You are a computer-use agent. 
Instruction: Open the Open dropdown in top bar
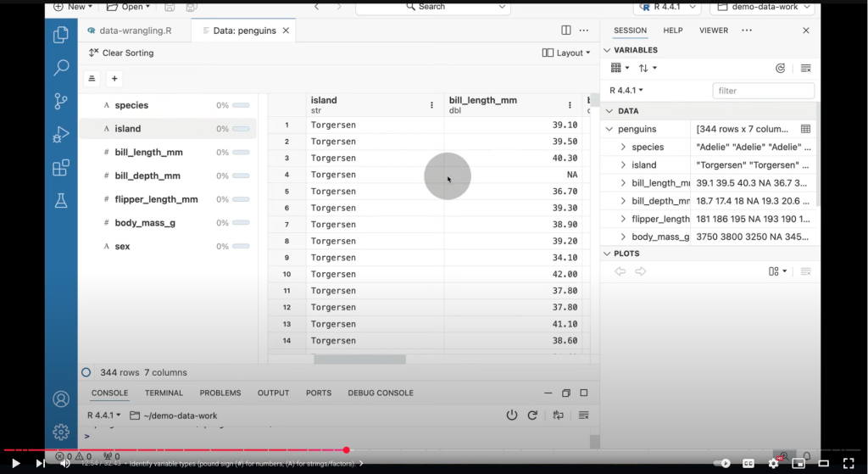pos(128,7)
